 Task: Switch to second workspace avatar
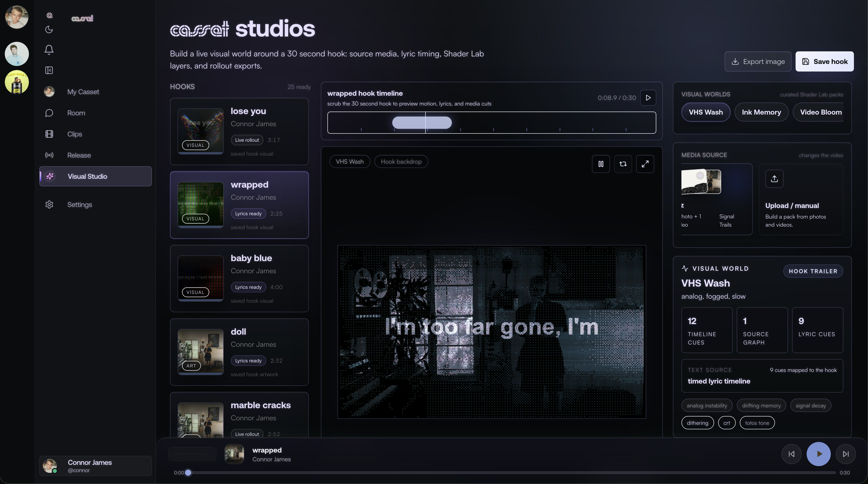point(17,54)
